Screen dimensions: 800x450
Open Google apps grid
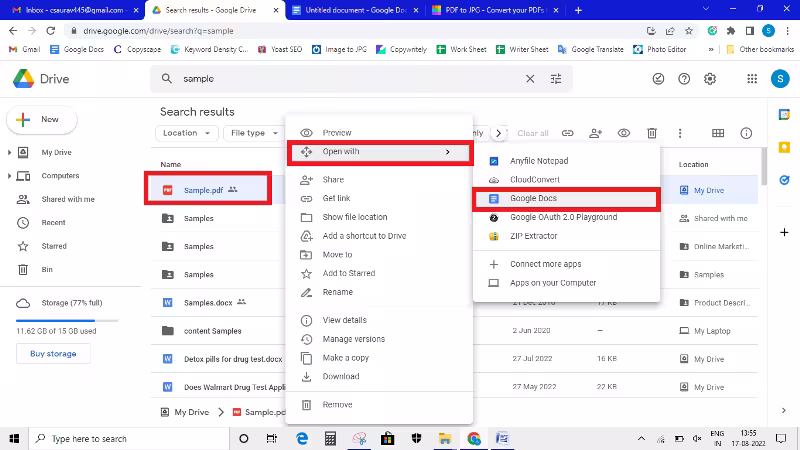[x=752, y=79]
